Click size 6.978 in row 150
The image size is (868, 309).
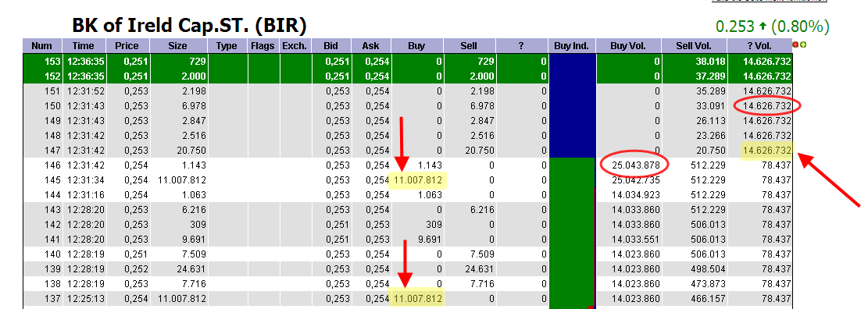click(194, 105)
